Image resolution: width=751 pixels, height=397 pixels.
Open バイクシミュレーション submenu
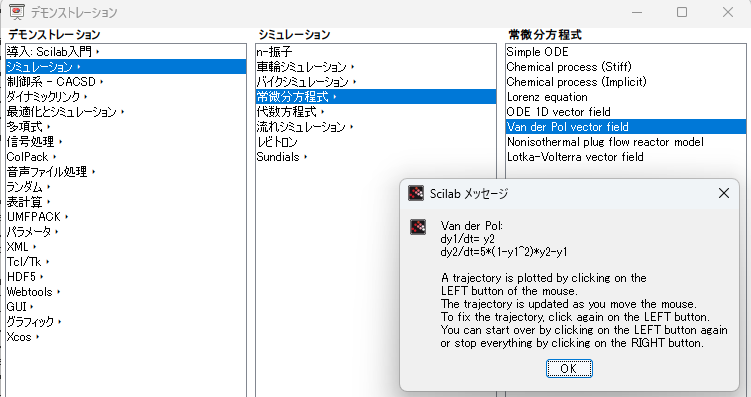click(376, 82)
